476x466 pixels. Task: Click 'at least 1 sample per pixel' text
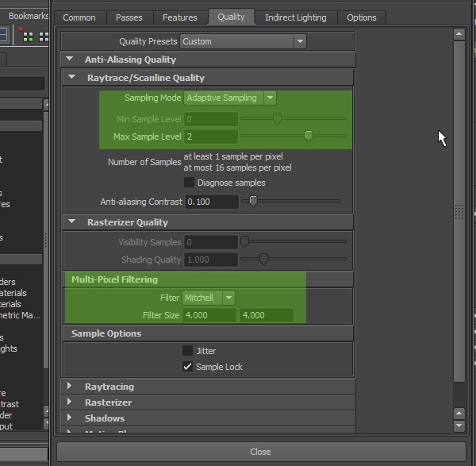point(233,156)
